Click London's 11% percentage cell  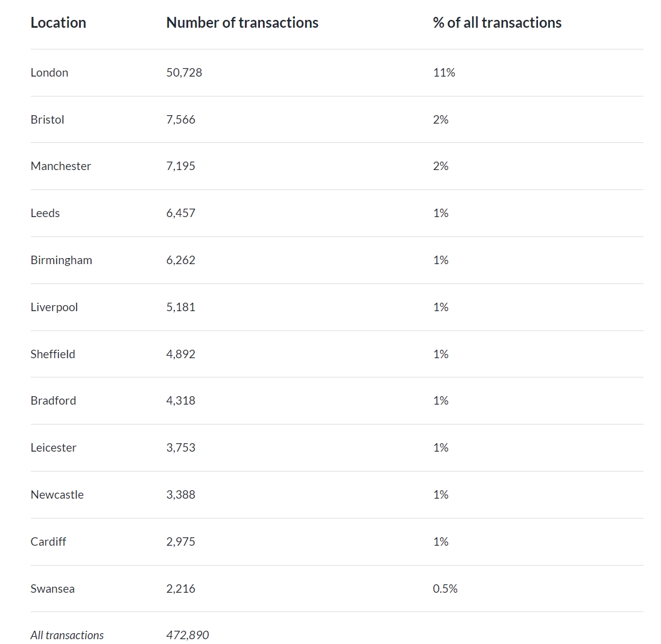pyautogui.click(x=444, y=72)
